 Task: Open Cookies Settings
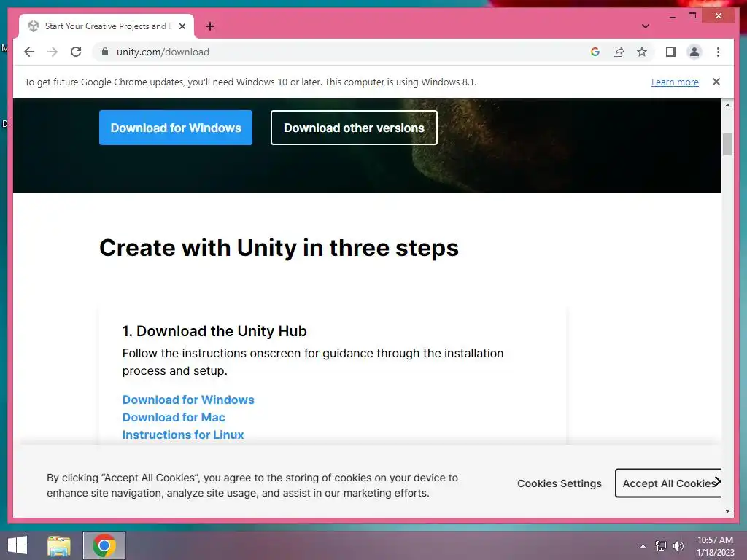560,483
